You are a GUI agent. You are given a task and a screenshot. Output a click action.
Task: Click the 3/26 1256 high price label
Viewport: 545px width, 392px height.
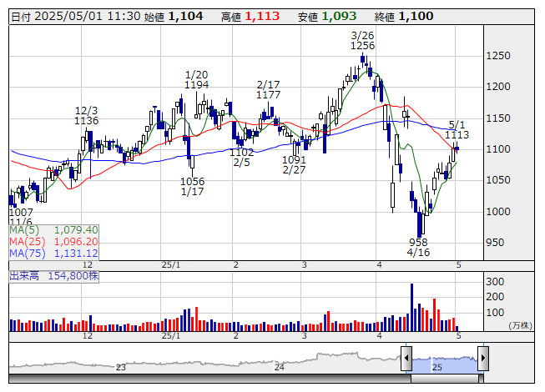[x=362, y=41]
